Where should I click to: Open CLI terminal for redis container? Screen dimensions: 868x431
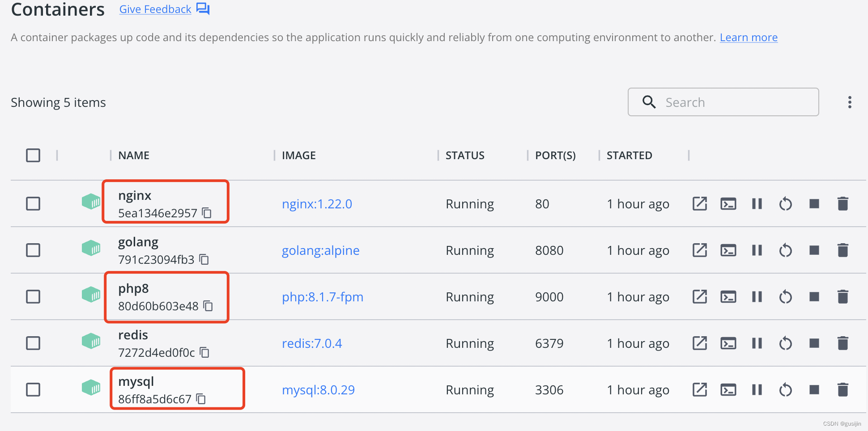[x=728, y=343]
